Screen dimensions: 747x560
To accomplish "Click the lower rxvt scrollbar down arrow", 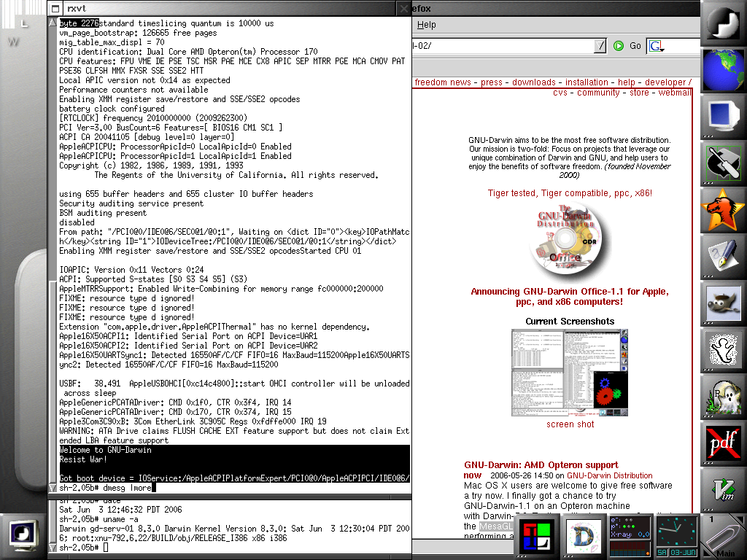I will [x=53, y=548].
